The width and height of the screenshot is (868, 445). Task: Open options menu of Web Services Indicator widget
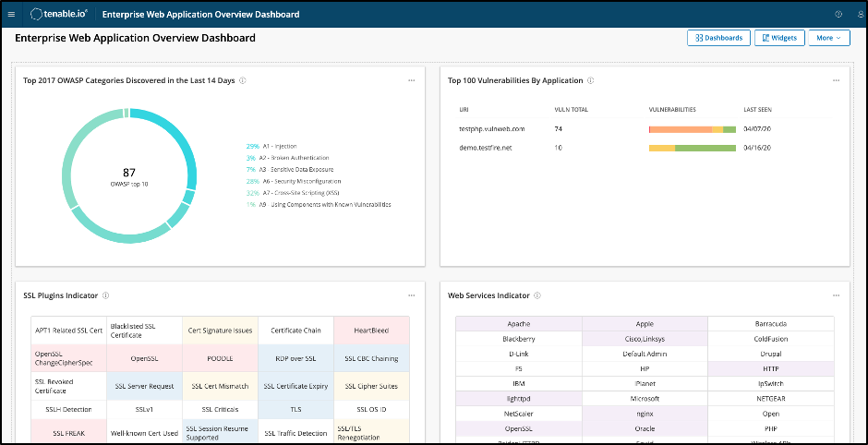click(x=836, y=295)
